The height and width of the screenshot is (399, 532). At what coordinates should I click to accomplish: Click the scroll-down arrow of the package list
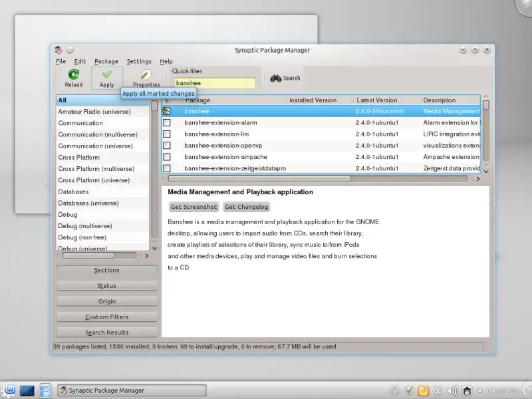tap(486, 172)
